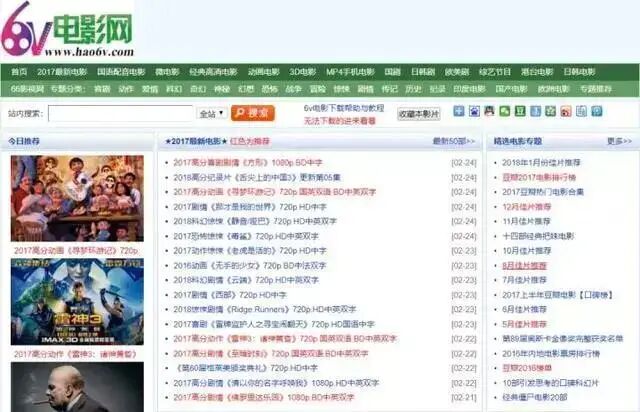Open 8月佳片推荐 topic

524,265
